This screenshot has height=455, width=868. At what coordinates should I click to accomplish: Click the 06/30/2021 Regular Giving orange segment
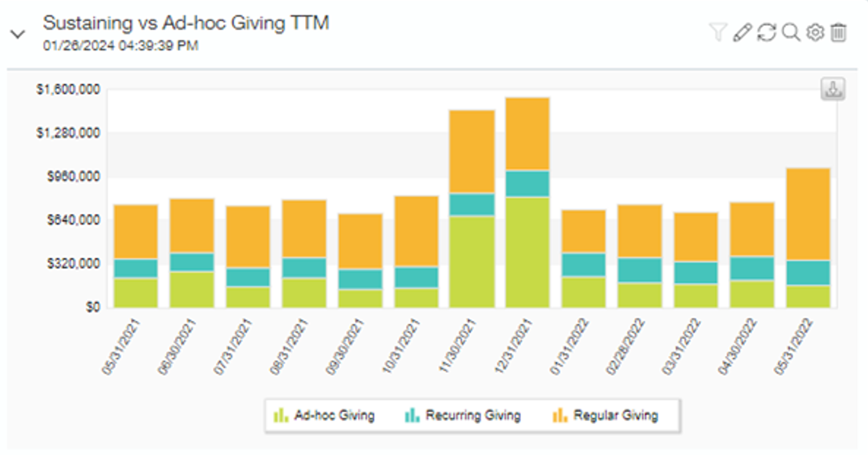click(x=192, y=226)
